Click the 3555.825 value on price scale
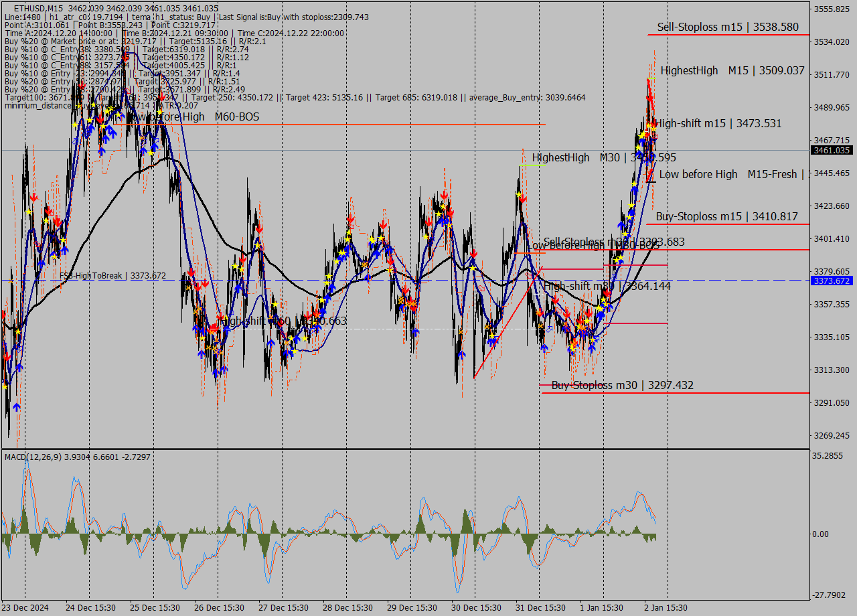The width and height of the screenshot is (857, 616). click(832, 9)
